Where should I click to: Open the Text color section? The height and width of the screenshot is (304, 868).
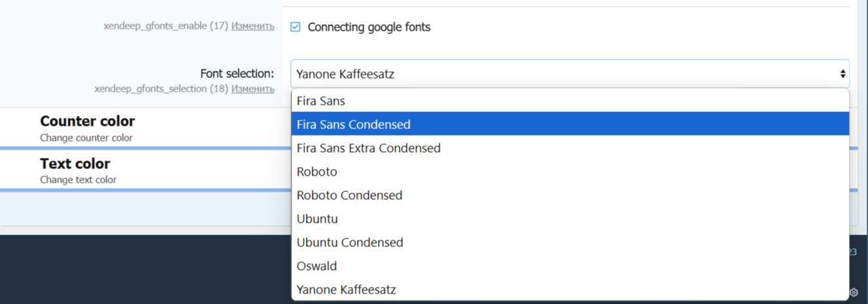[75, 164]
